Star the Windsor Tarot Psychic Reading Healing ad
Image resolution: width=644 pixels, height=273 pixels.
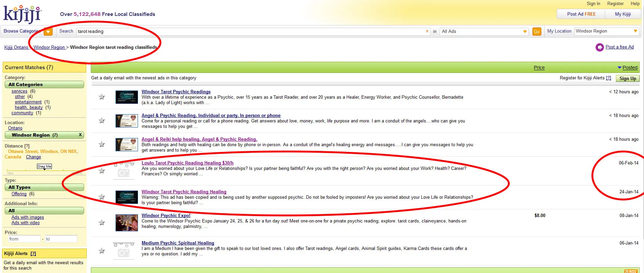click(102, 197)
